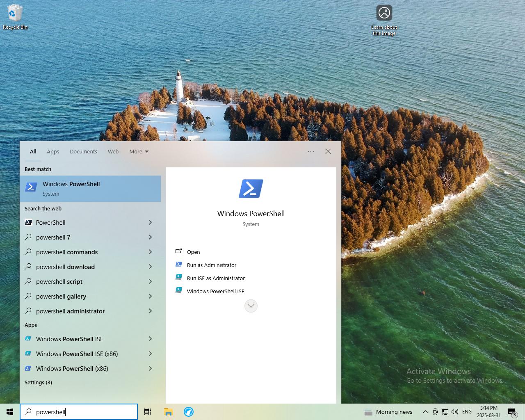Expand arrow next to powershell administrator
The image size is (525, 420).
[x=150, y=311]
